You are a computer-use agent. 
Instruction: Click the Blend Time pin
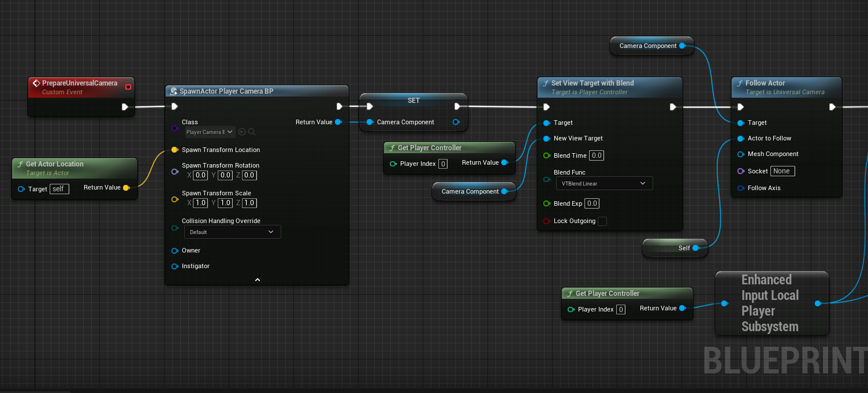[x=546, y=155]
